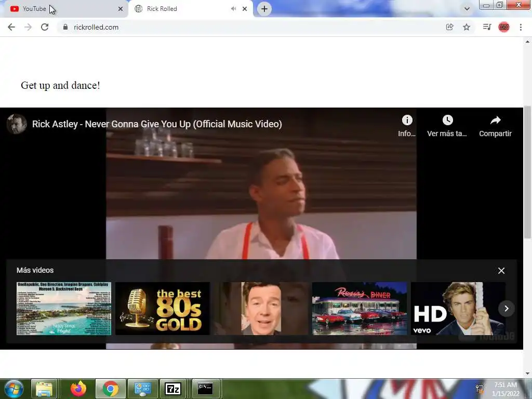Reload the rickrolled.com page
This screenshot has width=532, height=399.
coord(45,27)
